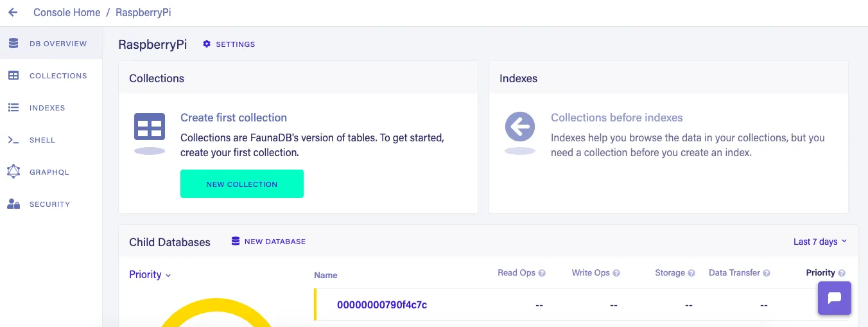
Task: Click the DB Overview database icon
Action: click(13, 44)
